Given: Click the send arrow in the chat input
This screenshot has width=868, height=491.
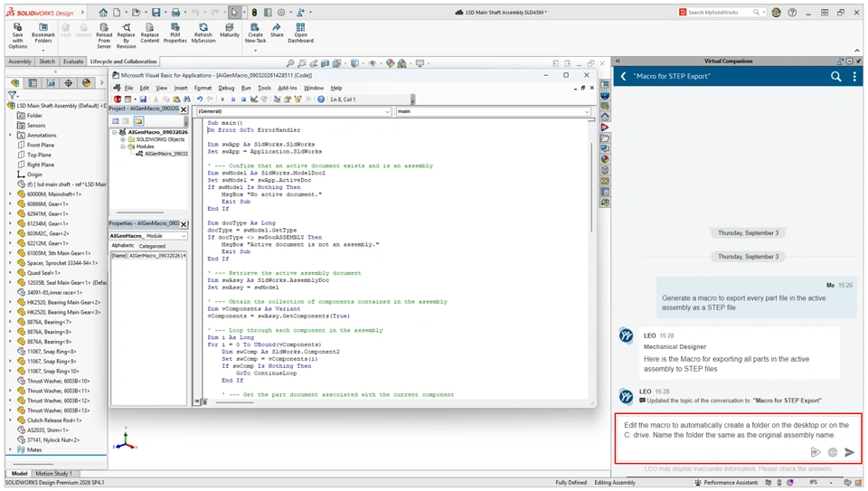Looking at the screenshot, I should [849, 453].
